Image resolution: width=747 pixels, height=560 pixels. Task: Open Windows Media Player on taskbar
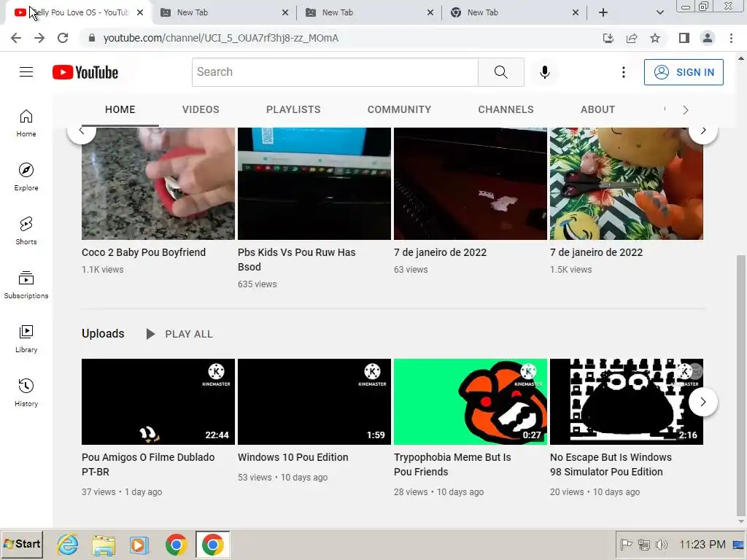(139, 545)
